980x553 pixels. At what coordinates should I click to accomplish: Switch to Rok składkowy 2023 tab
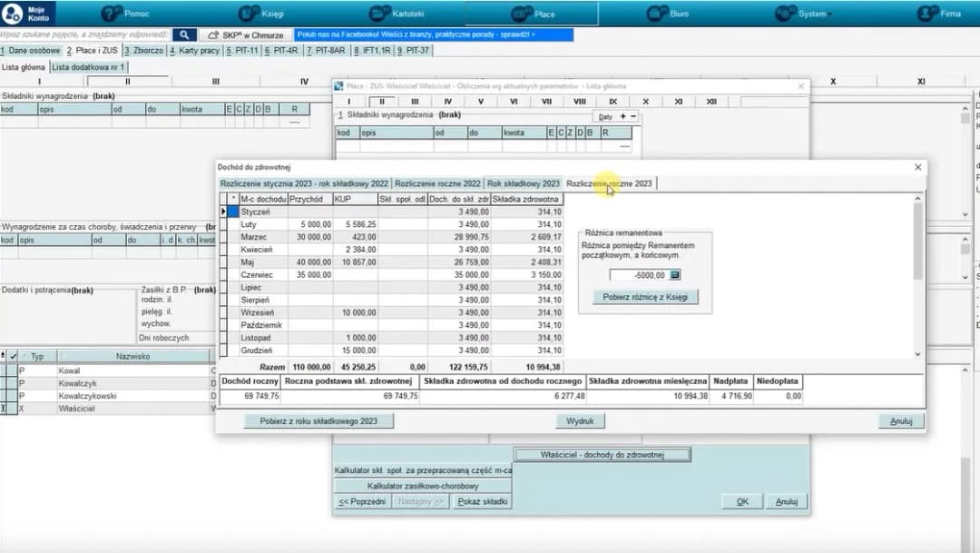(x=524, y=183)
